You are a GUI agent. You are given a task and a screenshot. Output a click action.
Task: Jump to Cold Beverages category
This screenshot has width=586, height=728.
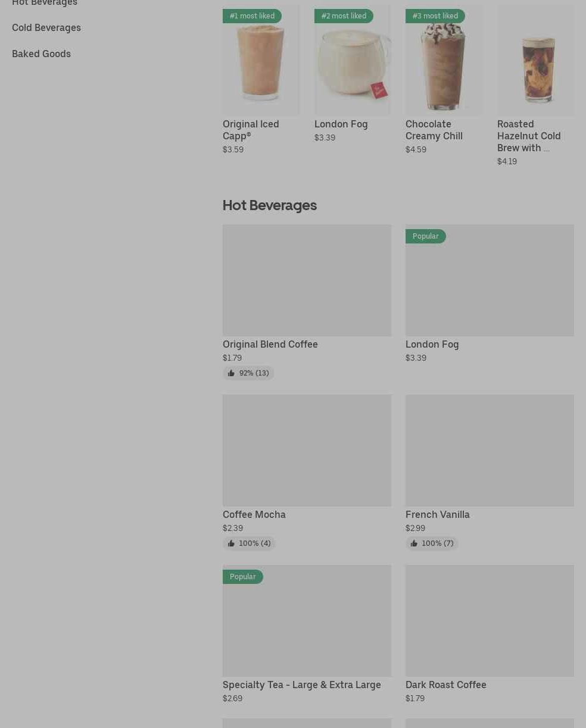(x=46, y=27)
